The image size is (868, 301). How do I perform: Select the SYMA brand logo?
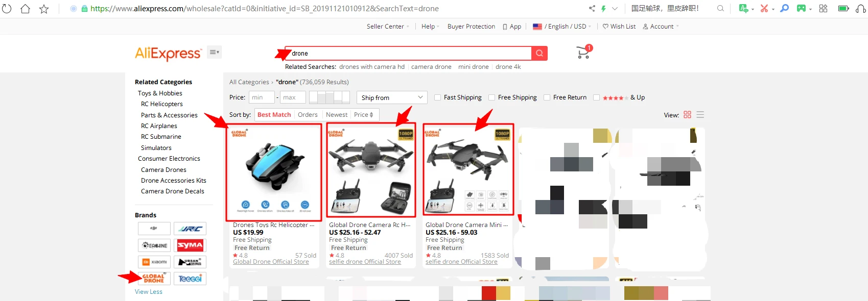[x=190, y=245]
